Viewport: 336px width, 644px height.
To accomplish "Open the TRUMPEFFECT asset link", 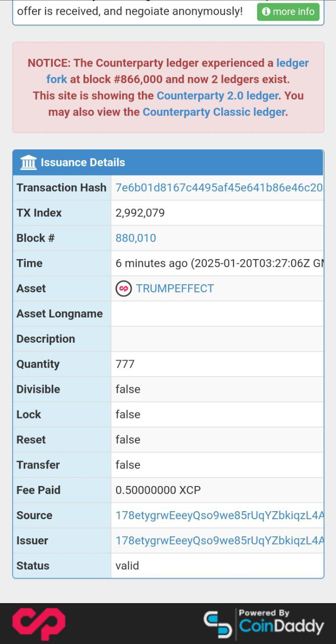I will 175,288.
